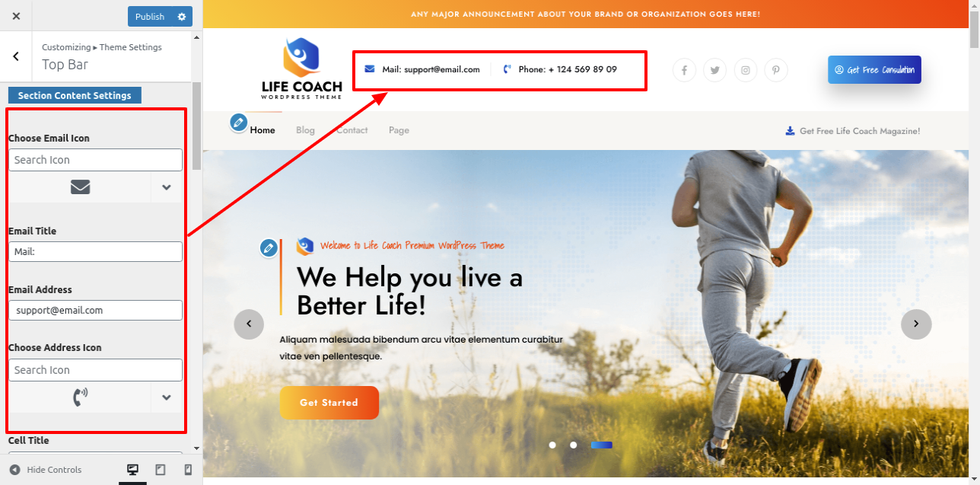Close the Customizer with the X icon

[x=16, y=16]
